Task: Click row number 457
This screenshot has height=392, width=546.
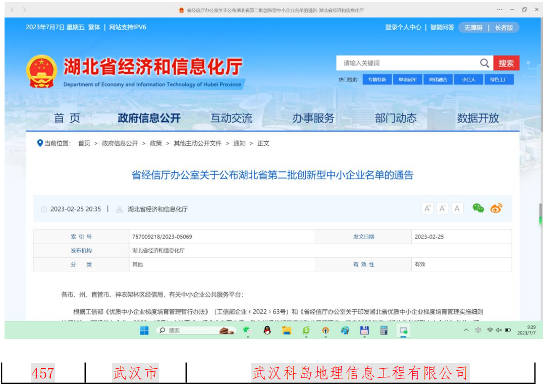Action: point(43,373)
